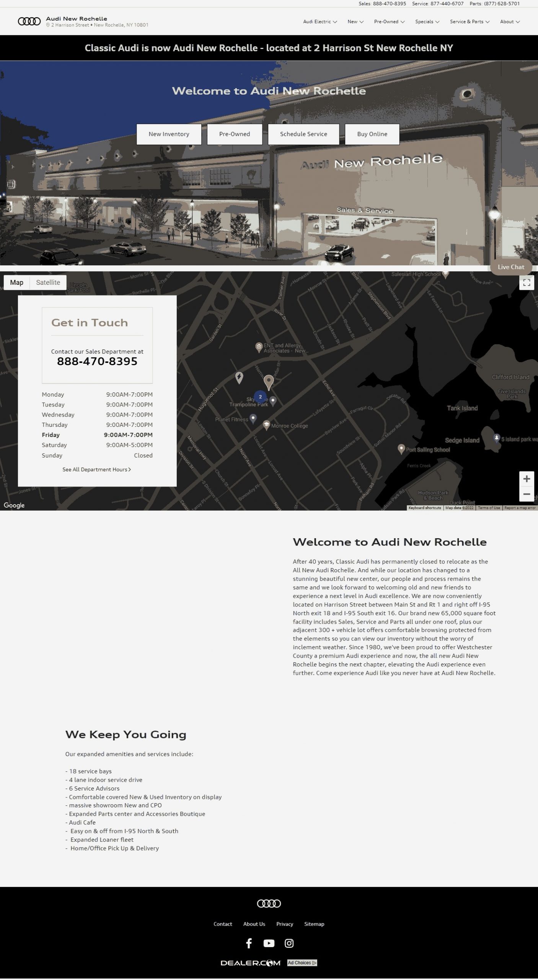The height and width of the screenshot is (980, 538).
Task: Call the Parts number (877) 628-5701
Action: point(502,4)
